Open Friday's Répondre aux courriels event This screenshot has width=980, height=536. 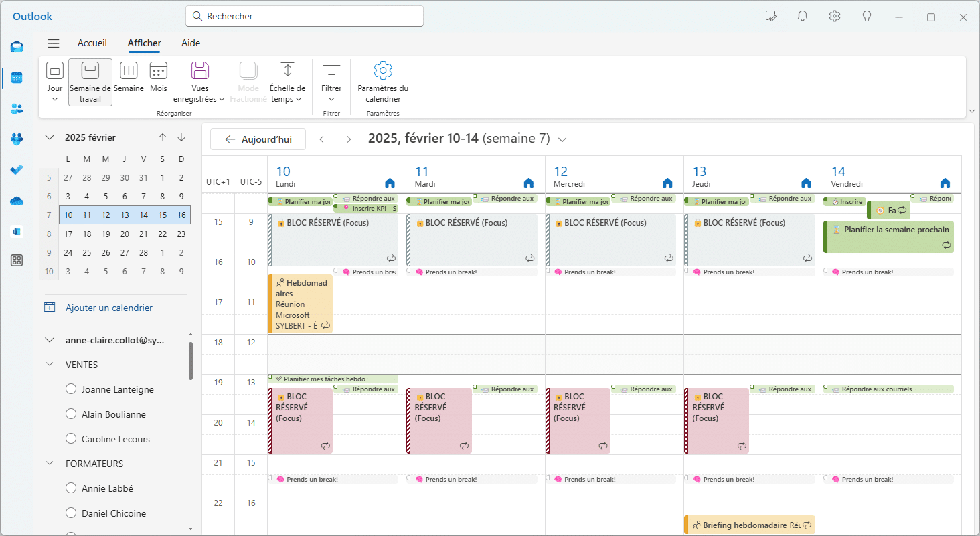point(889,389)
